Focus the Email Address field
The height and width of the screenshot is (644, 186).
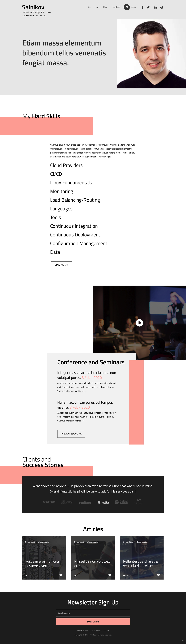93,613
